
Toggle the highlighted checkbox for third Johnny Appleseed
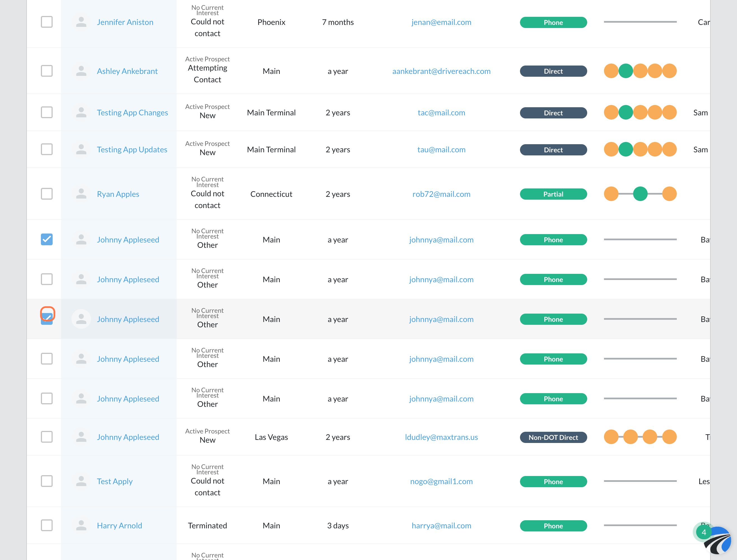coord(46,319)
